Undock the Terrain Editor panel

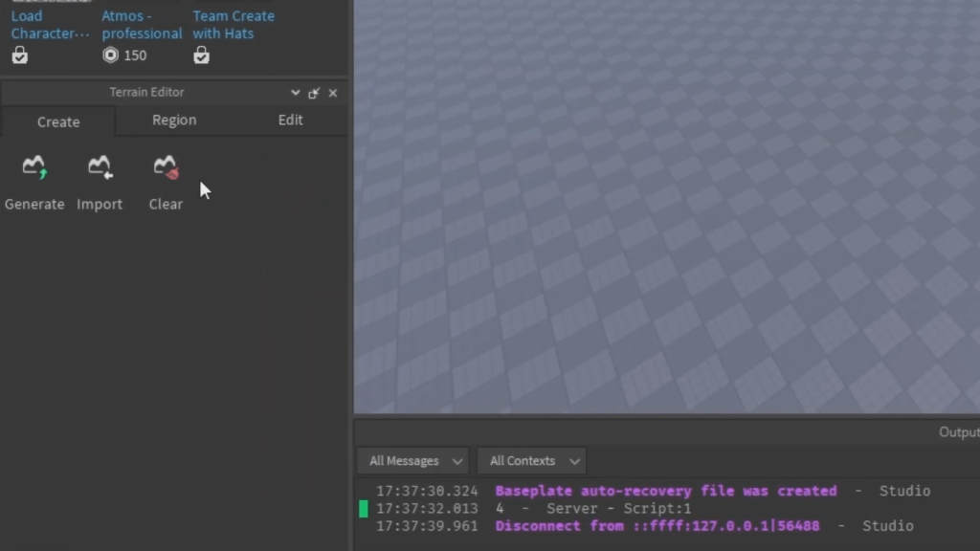click(x=314, y=93)
